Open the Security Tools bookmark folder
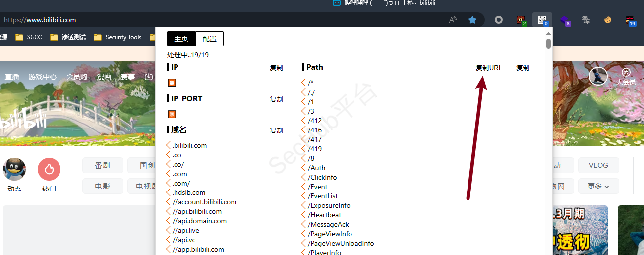The width and height of the screenshot is (644, 255). 118,37
